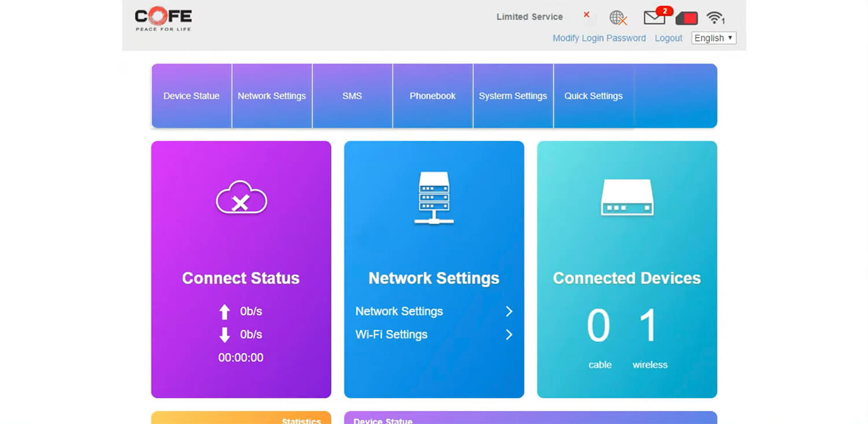Open the Device Statue tab
The image size is (868, 424).
tap(192, 96)
